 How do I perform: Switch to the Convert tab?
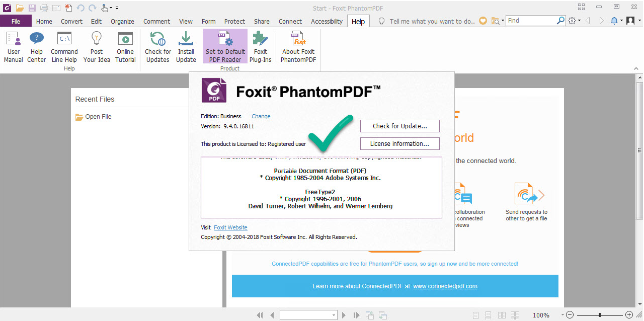72,21
